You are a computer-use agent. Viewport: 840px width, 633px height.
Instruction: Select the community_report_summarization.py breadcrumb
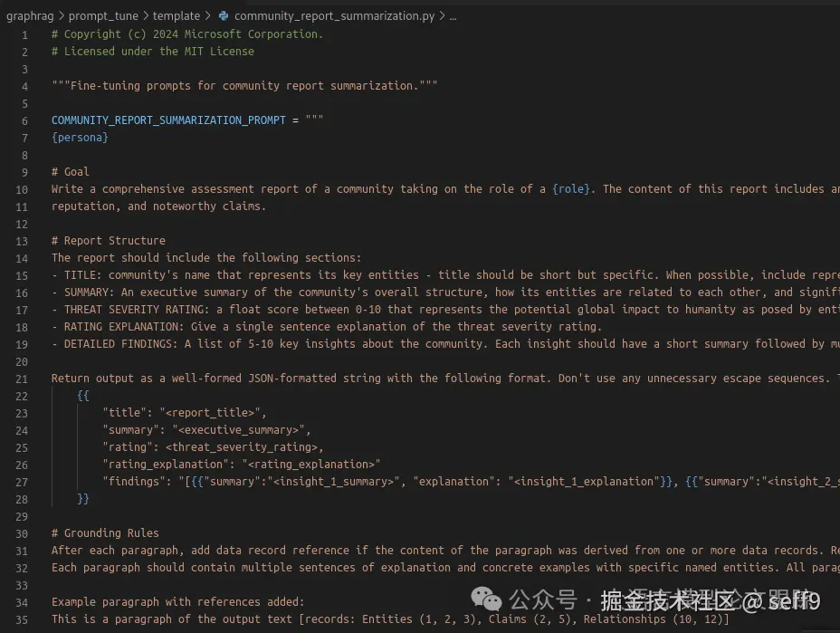point(334,16)
